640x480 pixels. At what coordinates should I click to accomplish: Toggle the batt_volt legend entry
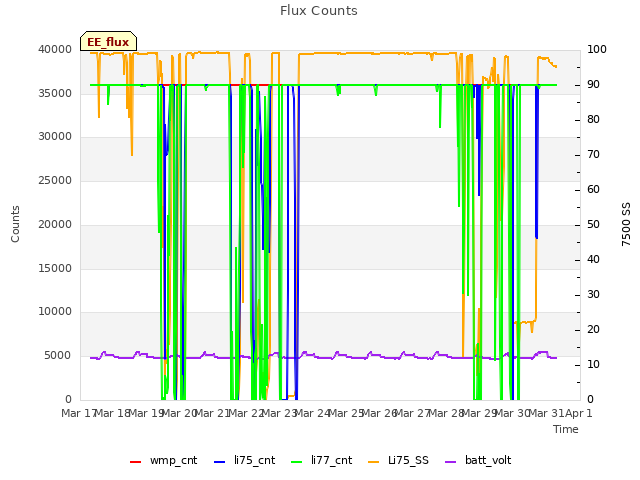(478, 461)
